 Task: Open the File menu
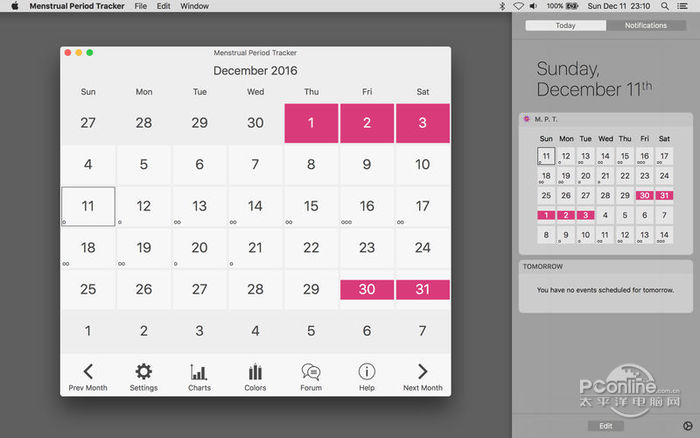point(141,6)
